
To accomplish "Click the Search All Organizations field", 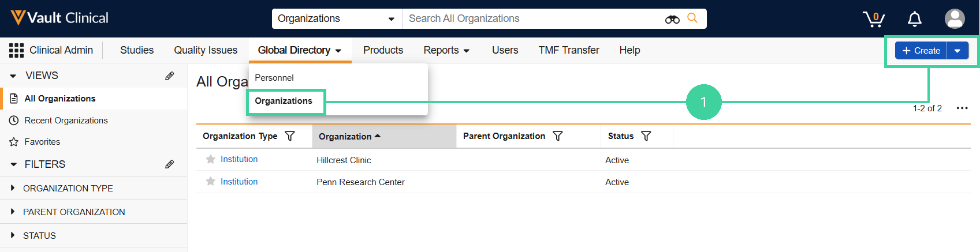I will tap(534, 18).
